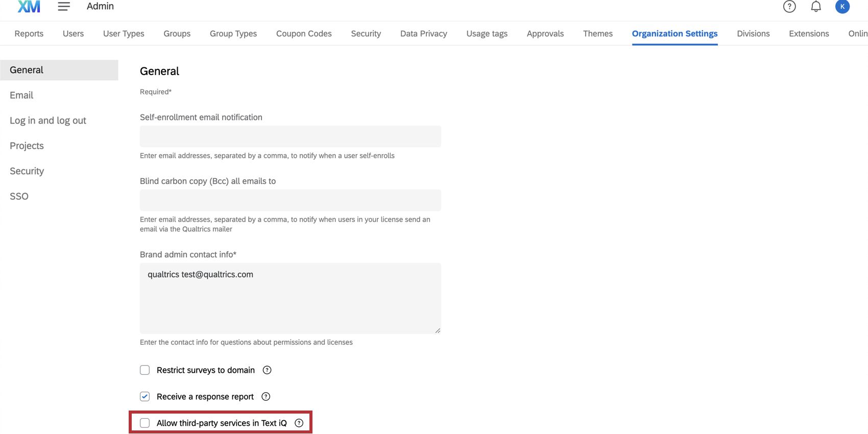Screen dimensions: 868x434
Task: Go to the Extensions tab
Action: click(x=809, y=34)
